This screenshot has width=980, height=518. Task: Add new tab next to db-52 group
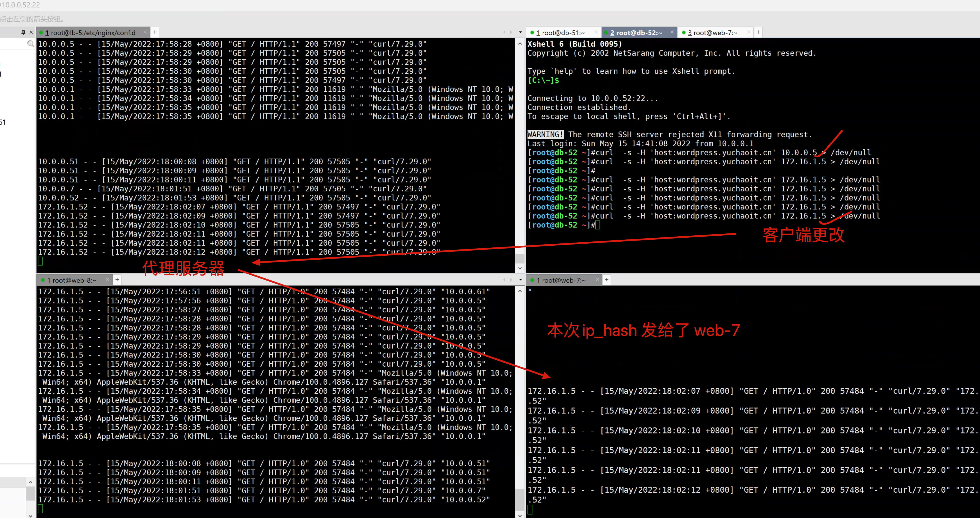coord(758,32)
